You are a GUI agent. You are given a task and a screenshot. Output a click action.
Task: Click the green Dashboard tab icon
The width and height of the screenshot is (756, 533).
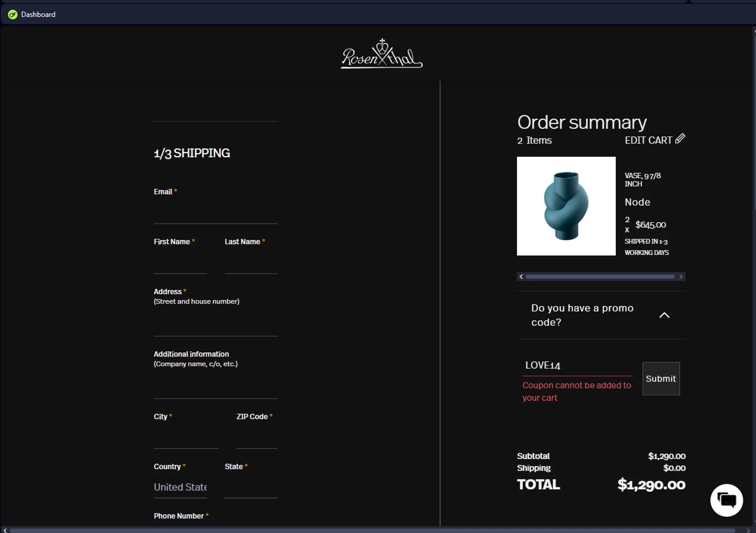13,15
